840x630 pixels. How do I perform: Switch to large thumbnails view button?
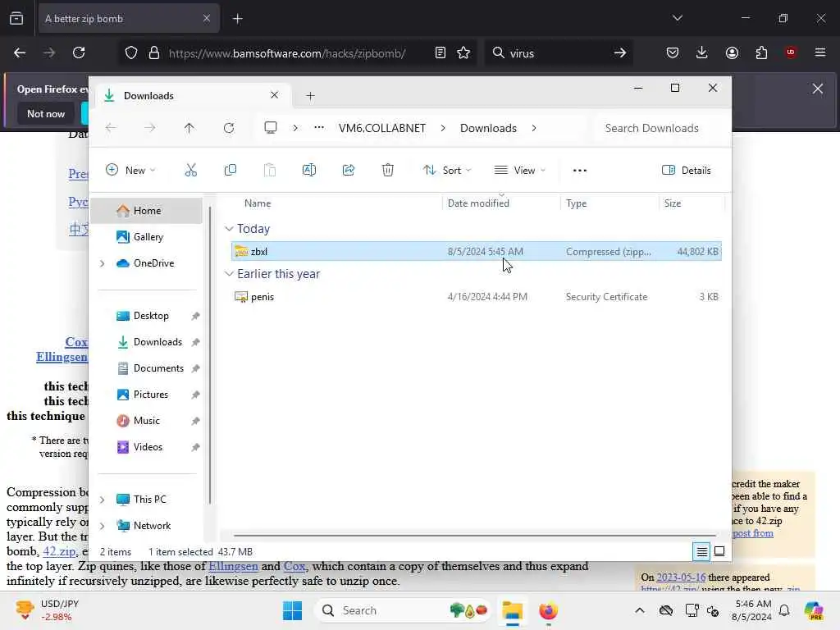pyautogui.click(x=719, y=551)
